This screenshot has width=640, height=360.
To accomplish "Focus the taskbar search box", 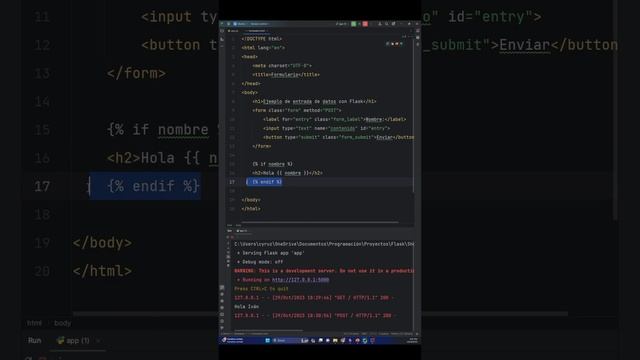I will tap(286, 340).
